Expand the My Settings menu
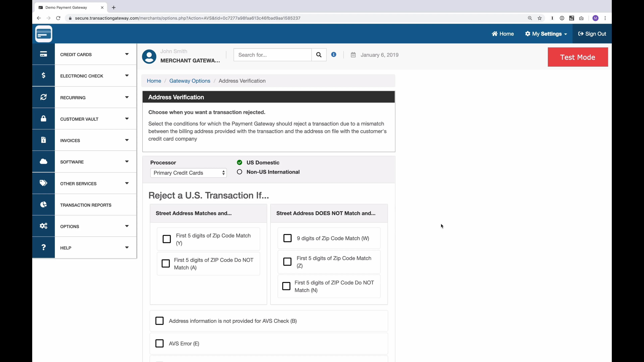The image size is (644, 362). click(546, 34)
